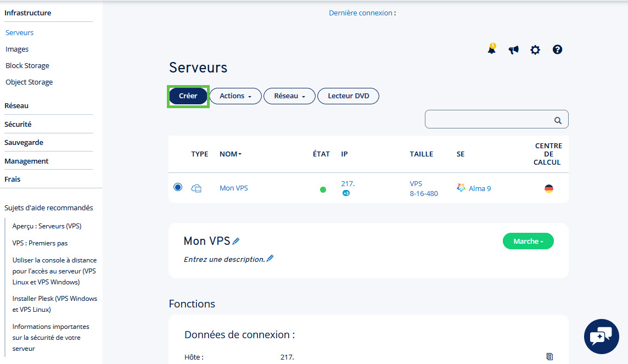
Task: Click the server type icon for Mon VPS
Action: [197, 188]
